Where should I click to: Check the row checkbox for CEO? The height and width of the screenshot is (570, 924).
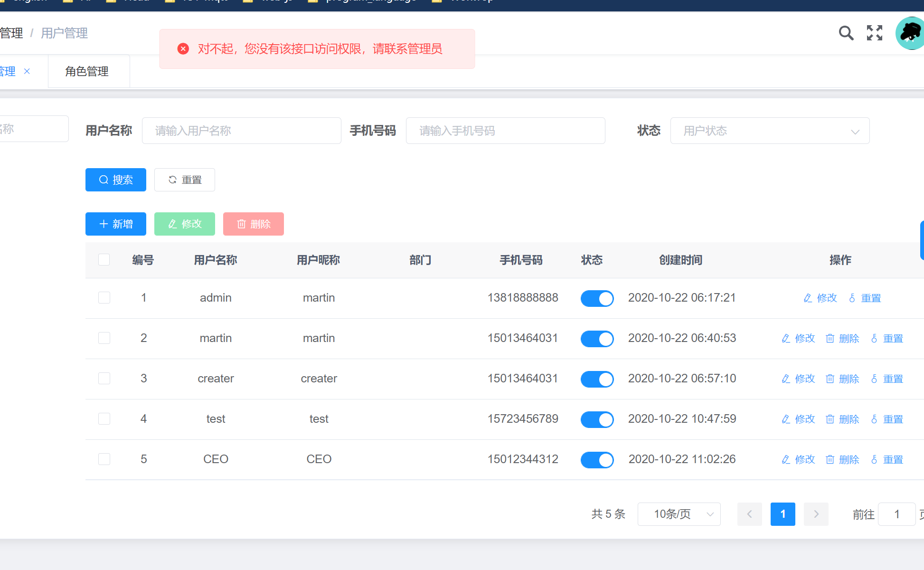coord(104,459)
